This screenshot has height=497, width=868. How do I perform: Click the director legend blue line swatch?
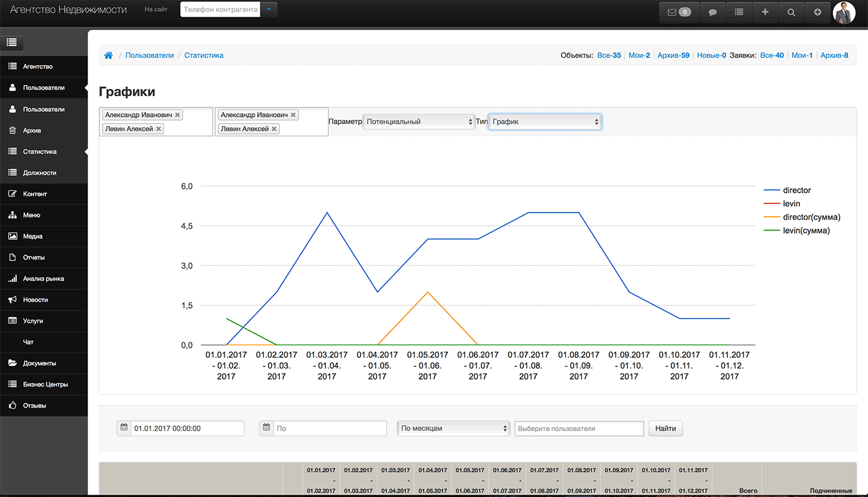[x=771, y=190]
